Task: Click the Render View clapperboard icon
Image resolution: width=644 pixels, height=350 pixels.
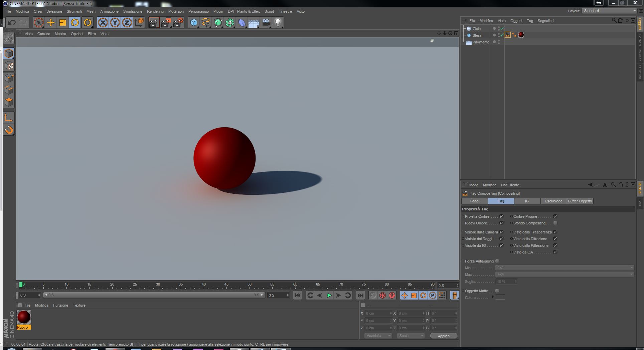Action: click(x=154, y=22)
